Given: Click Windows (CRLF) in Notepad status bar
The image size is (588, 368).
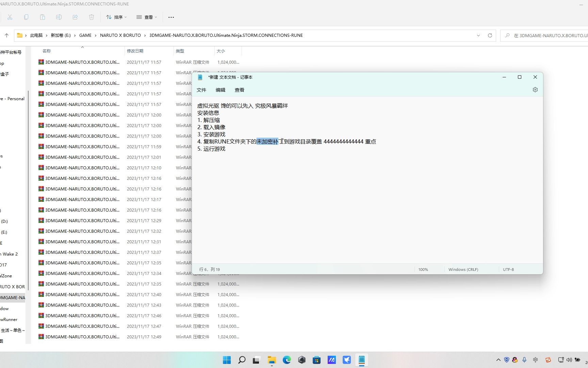Looking at the screenshot, I should [x=463, y=270].
